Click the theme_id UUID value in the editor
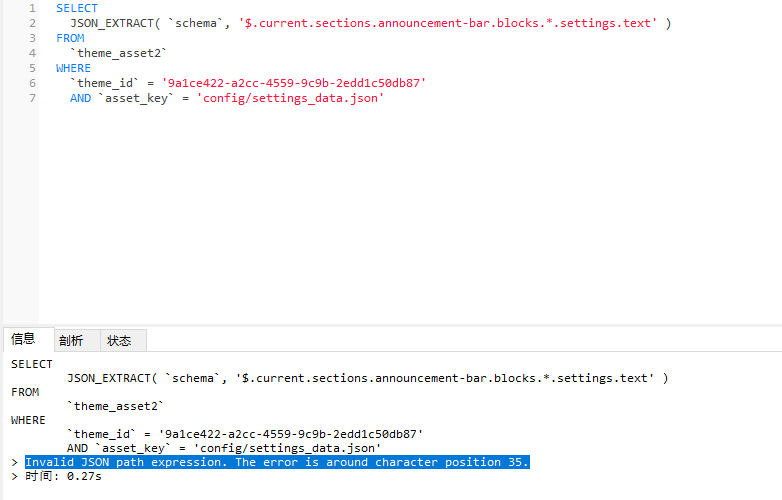Screen dimensions: 782x500 pos(293,83)
